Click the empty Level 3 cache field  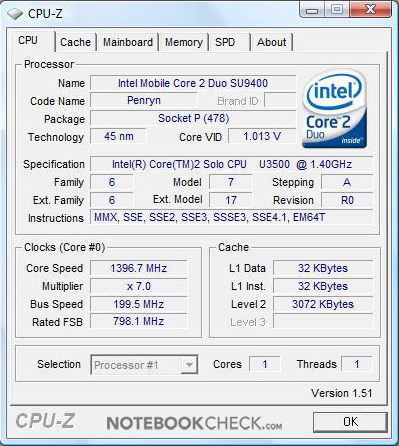coord(323,322)
